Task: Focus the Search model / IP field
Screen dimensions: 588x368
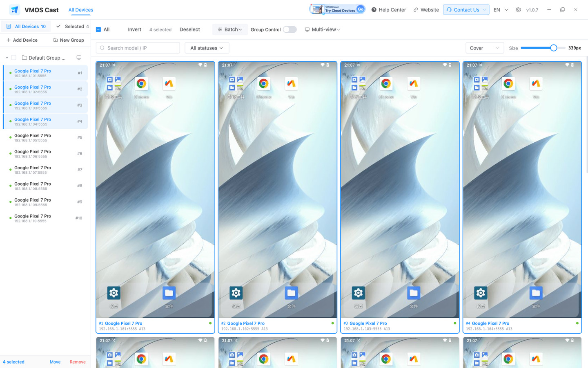Action: pyautogui.click(x=138, y=48)
